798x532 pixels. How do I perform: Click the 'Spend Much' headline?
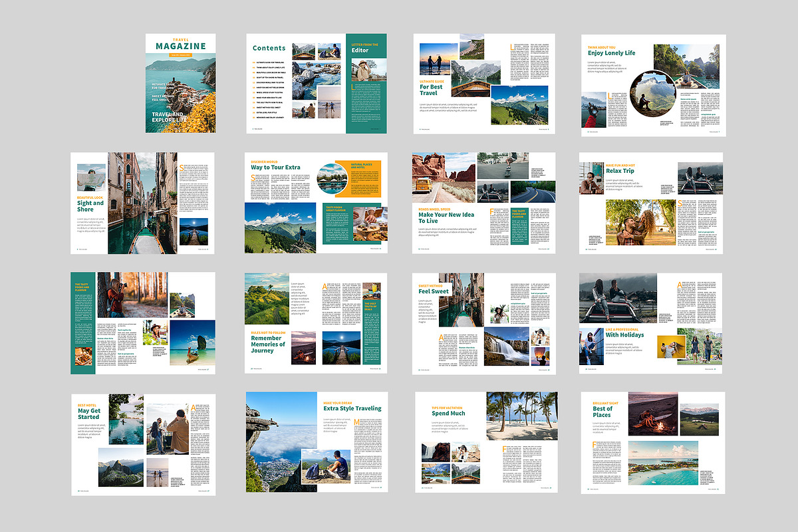pyautogui.click(x=448, y=413)
